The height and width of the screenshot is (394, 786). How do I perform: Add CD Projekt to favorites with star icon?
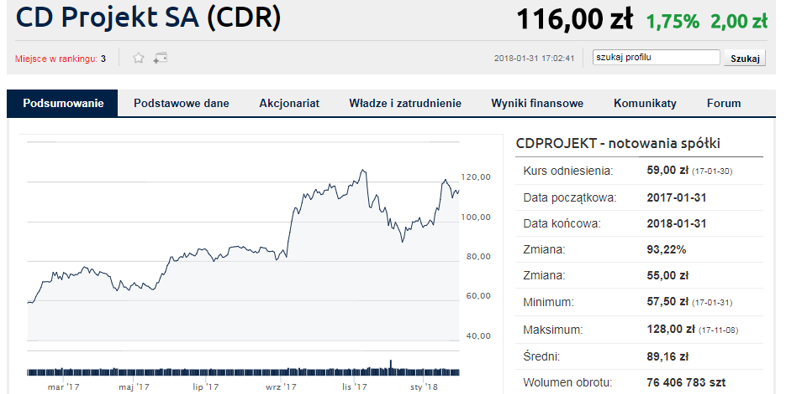pyautogui.click(x=138, y=58)
